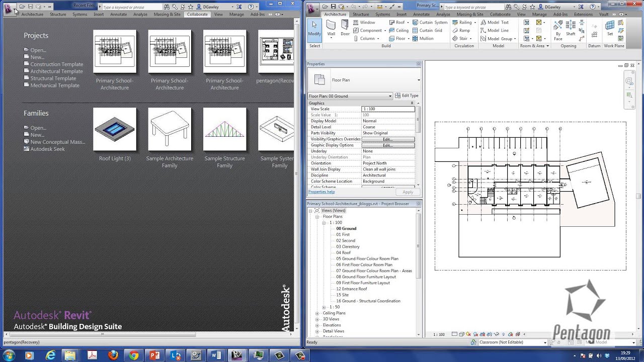Open the Properties help link
This screenshot has width=644, height=362.
[321, 192]
